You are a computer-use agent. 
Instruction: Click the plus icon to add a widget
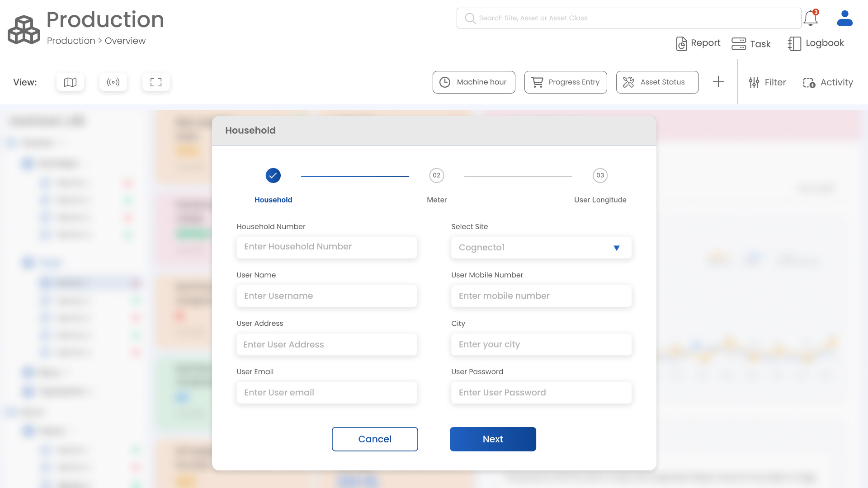[x=718, y=82]
